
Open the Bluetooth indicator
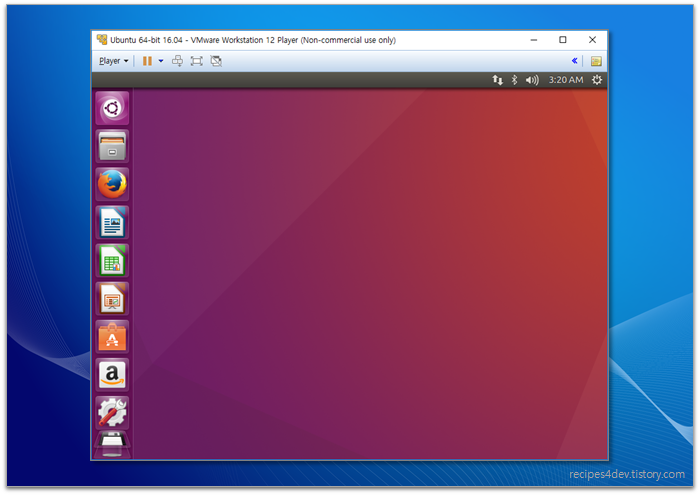tap(514, 80)
